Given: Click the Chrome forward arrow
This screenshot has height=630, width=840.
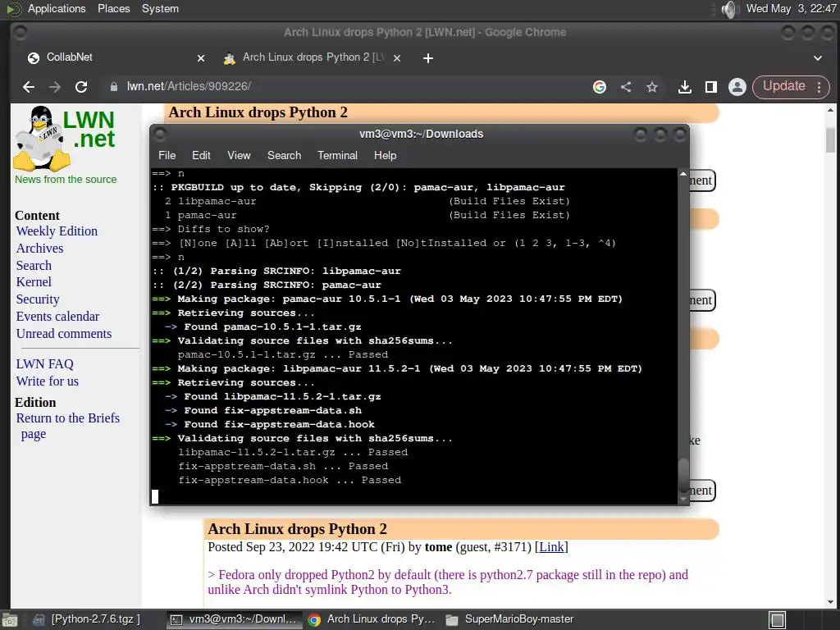Looking at the screenshot, I should coord(55,87).
